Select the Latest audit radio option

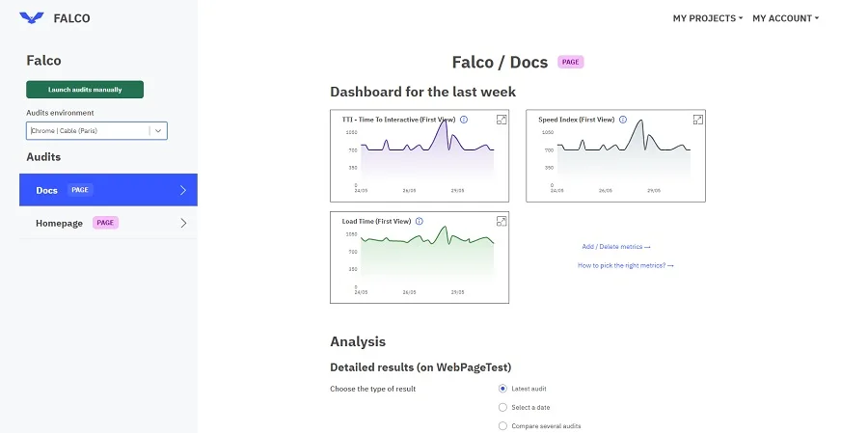[502, 388]
